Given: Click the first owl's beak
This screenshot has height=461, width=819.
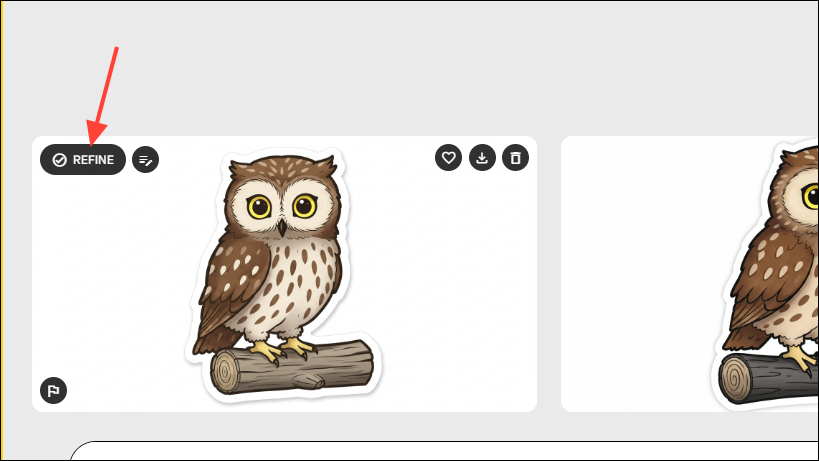Looking at the screenshot, I should (282, 228).
